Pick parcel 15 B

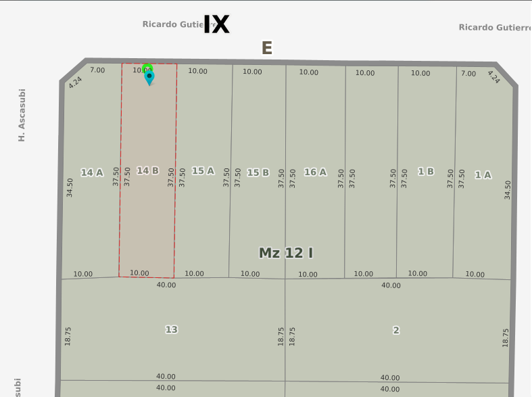click(258, 172)
